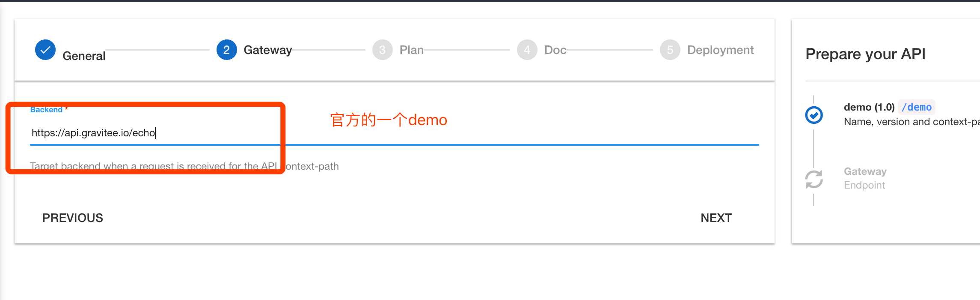Go to the Doc step label

coord(555,50)
